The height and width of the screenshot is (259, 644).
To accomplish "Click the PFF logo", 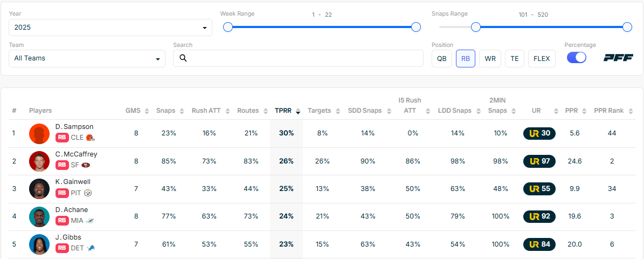I will coord(618,58).
